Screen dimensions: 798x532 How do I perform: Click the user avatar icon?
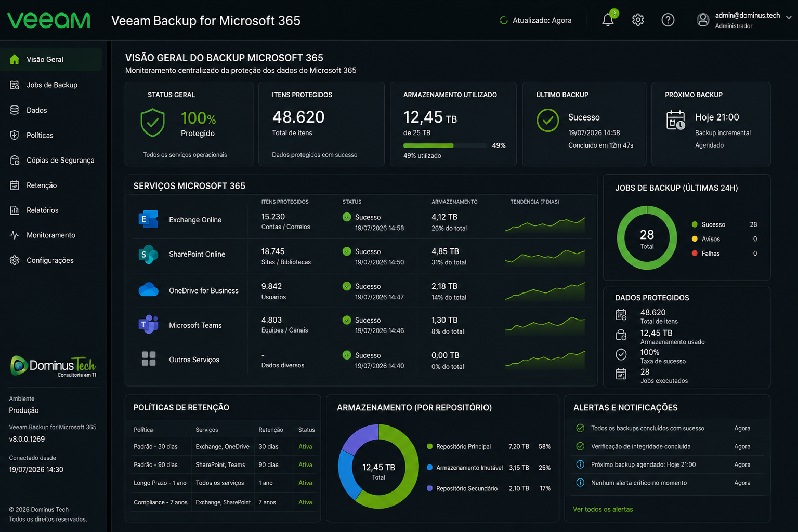(x=703, y=20)
